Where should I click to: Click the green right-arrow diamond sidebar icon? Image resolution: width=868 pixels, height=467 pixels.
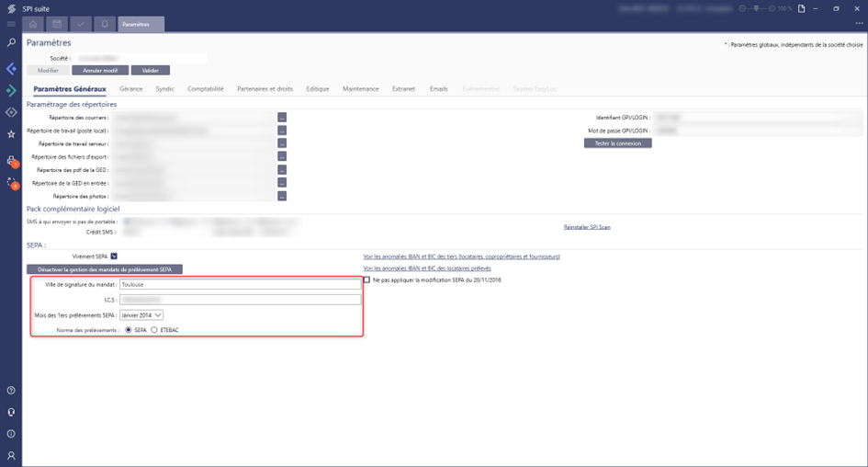[11, 90]
